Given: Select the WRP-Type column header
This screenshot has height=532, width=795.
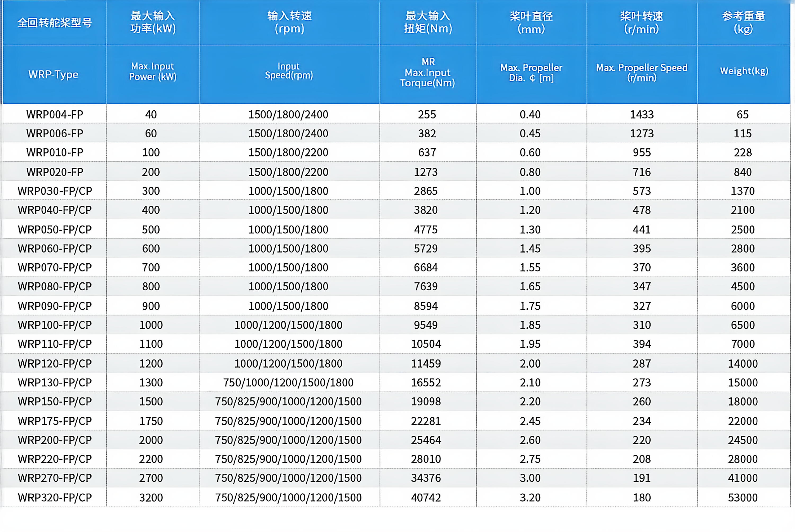Looking at the screenshot, I should (x=53, y=74).
